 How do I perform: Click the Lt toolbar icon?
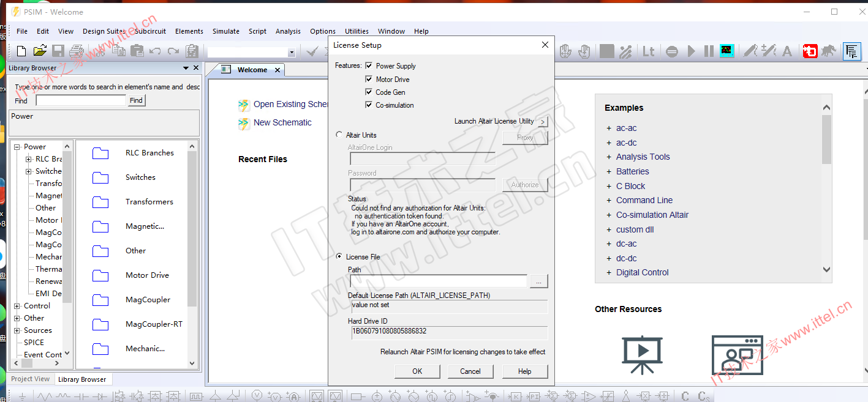(649, 51)
